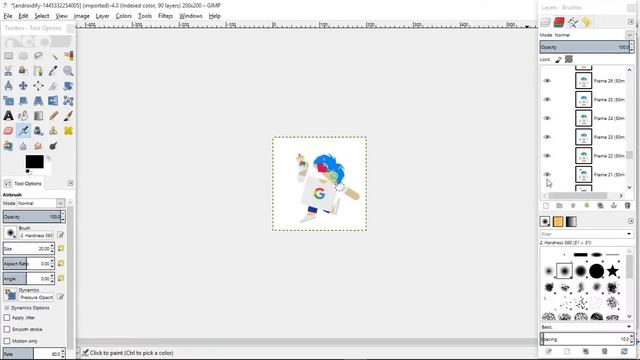Image resolution: width=640 pixels, height=360 pixels.
Task: Switch to the Paths dock tab
Action: 573,22
